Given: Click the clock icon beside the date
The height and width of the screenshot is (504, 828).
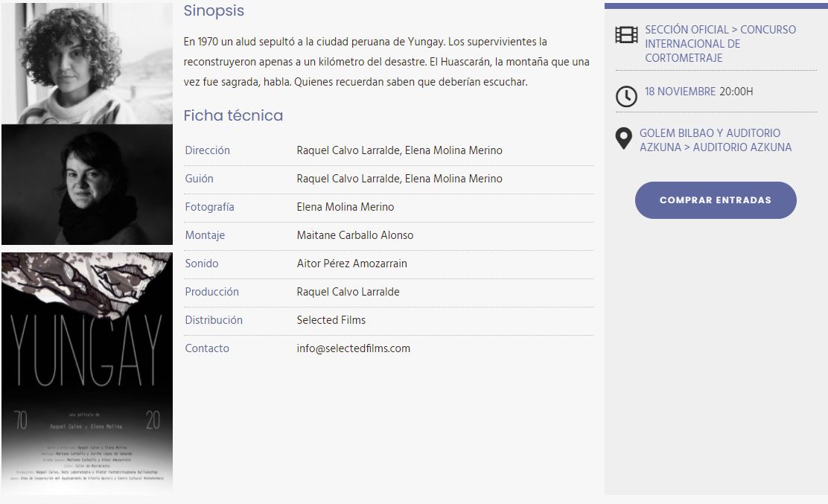Looking at the screenshot, I should pos(626,96).
